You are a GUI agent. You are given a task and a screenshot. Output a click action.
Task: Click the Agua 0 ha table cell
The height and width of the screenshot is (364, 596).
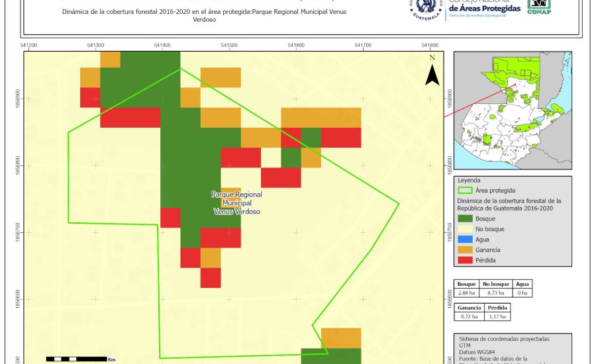click(x=522, y=293)
